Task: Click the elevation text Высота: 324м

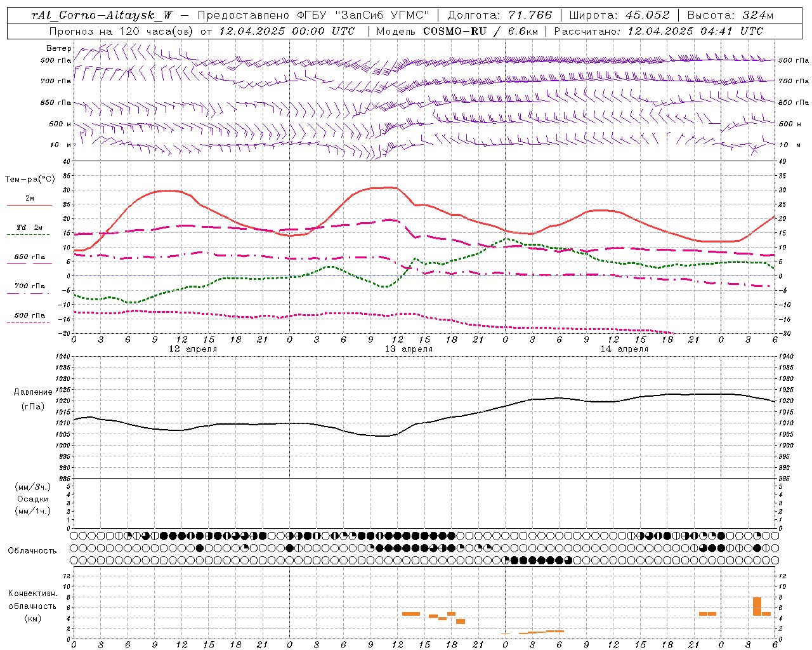Action: (x=730, y=15)
